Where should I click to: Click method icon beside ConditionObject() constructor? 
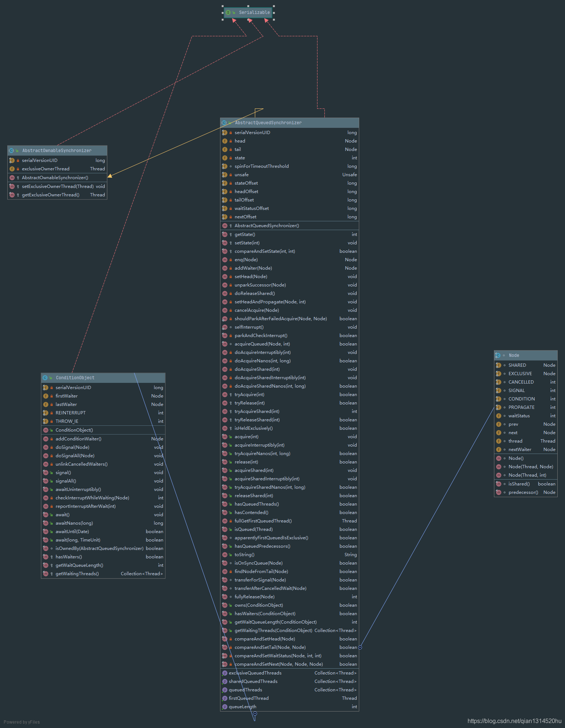click(45, 430)
